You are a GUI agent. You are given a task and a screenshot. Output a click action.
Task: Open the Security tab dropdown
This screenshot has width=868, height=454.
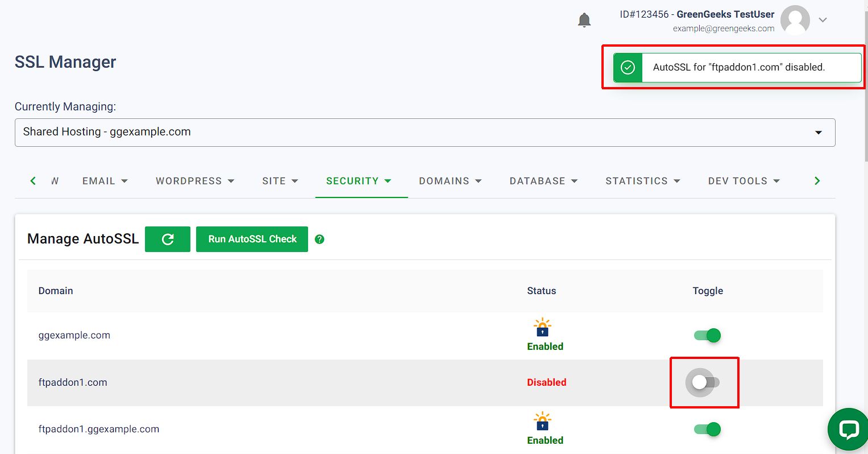[x=359, y=181]
